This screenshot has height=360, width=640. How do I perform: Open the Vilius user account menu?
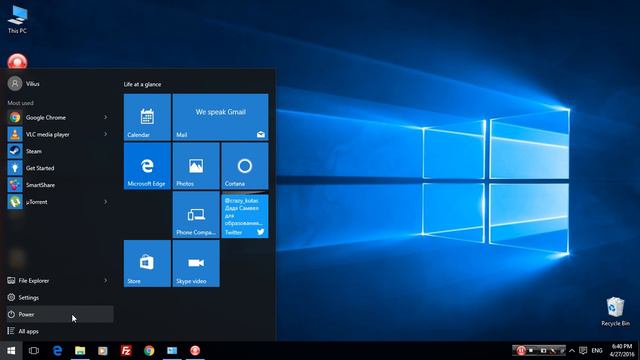[24, 84]
